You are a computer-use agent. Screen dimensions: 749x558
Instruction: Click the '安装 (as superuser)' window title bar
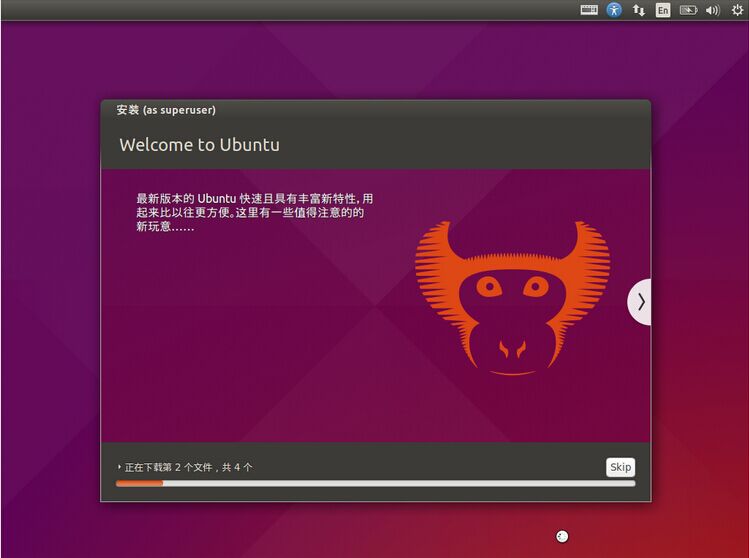[x=375, y=110]
